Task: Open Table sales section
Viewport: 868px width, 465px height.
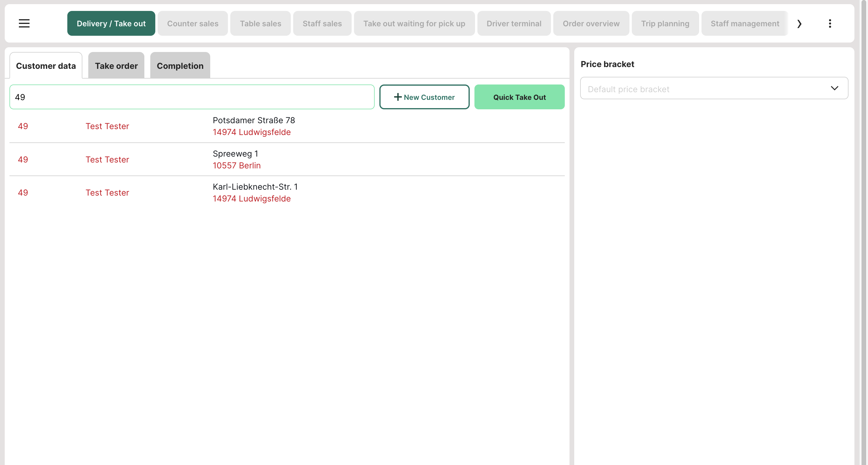Action: 260,24
